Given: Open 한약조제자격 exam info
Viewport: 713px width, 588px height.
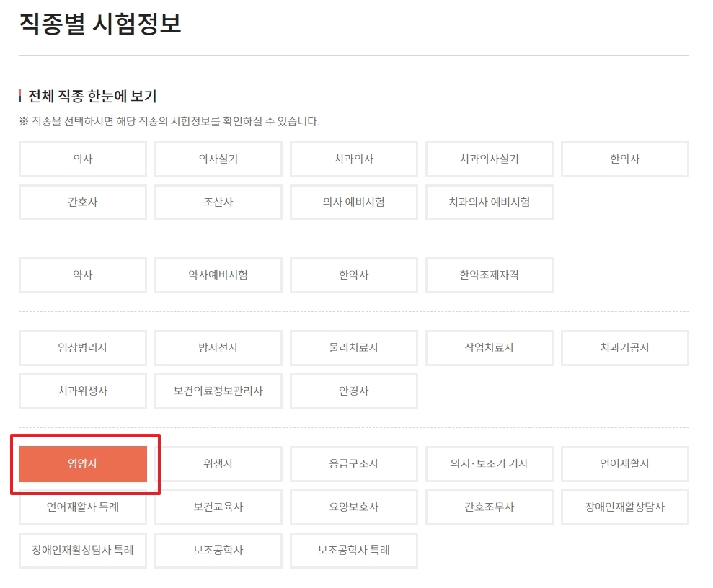Looking at the screenshot, I should tap(489, 275).
